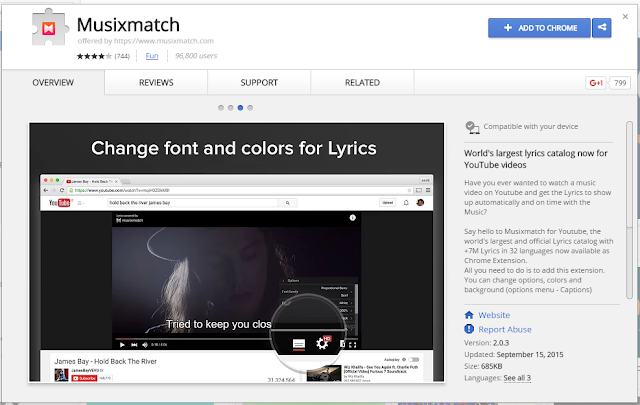The width and height of the screenshot is (640, 405).
Task: Select the first screenshot carousel dot
Action: tap(221, 108)
